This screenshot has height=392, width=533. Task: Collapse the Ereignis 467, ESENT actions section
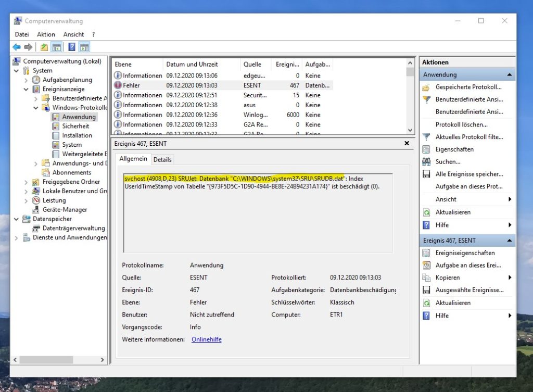[x=509, y=241]
